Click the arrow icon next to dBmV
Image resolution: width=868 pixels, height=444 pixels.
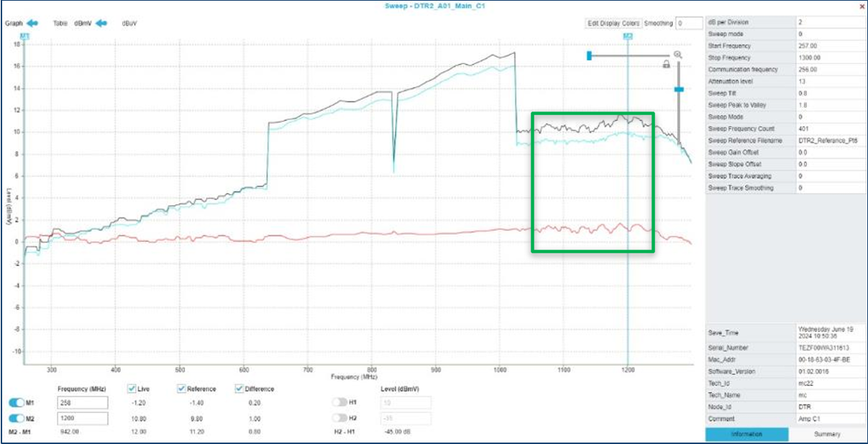click(101, 23)
